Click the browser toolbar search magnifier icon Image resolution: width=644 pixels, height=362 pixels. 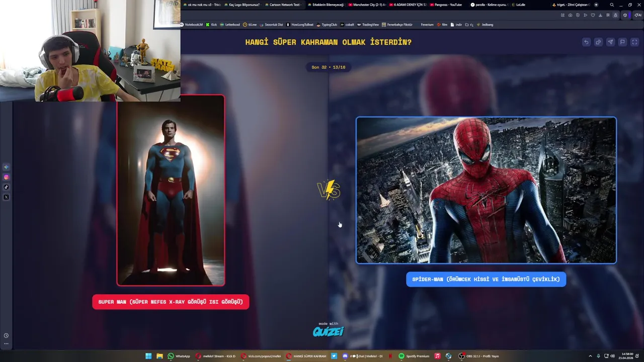coord(612,5)
